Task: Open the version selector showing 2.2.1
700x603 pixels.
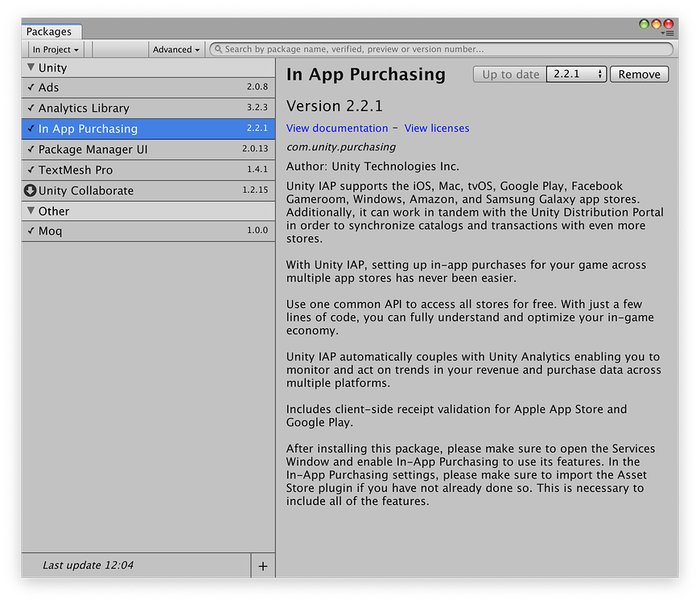Action: click(x=576, y=74)
